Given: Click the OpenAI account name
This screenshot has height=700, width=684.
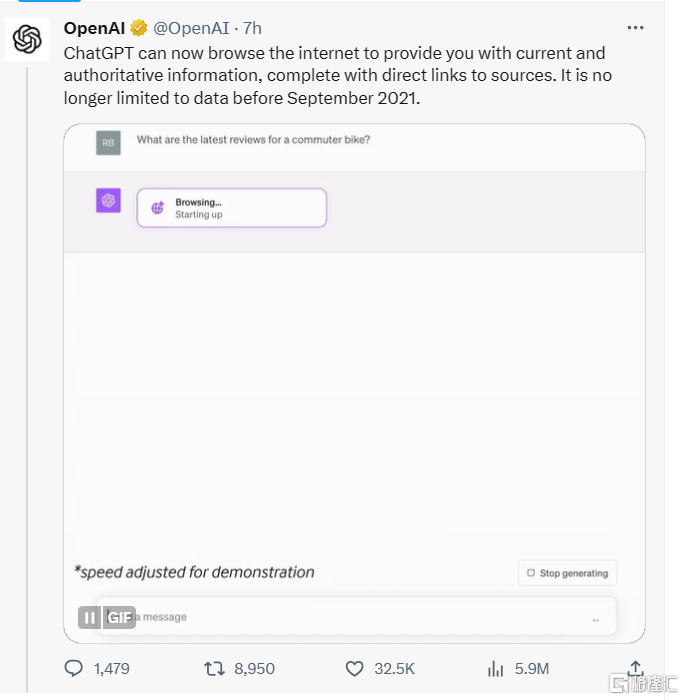Looking at the screenshot, I should click(94, 28).
